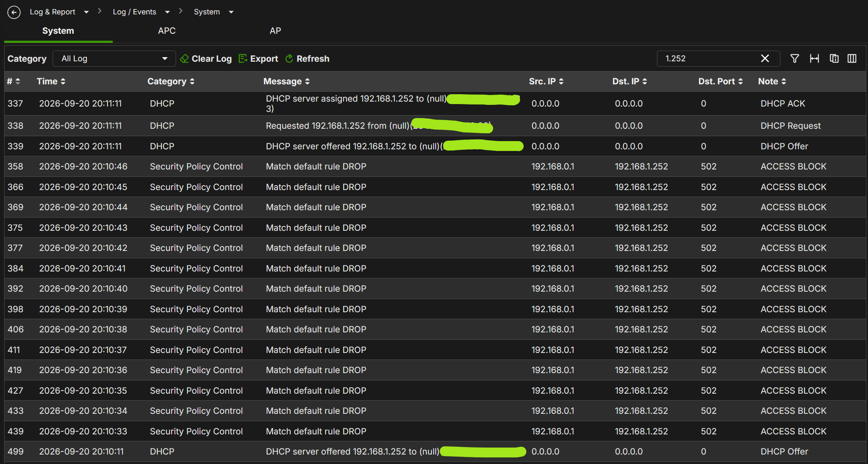The image size is (868, 464).
Task: Expand the Log / Events breadcrumb menu
Action: 167,12
